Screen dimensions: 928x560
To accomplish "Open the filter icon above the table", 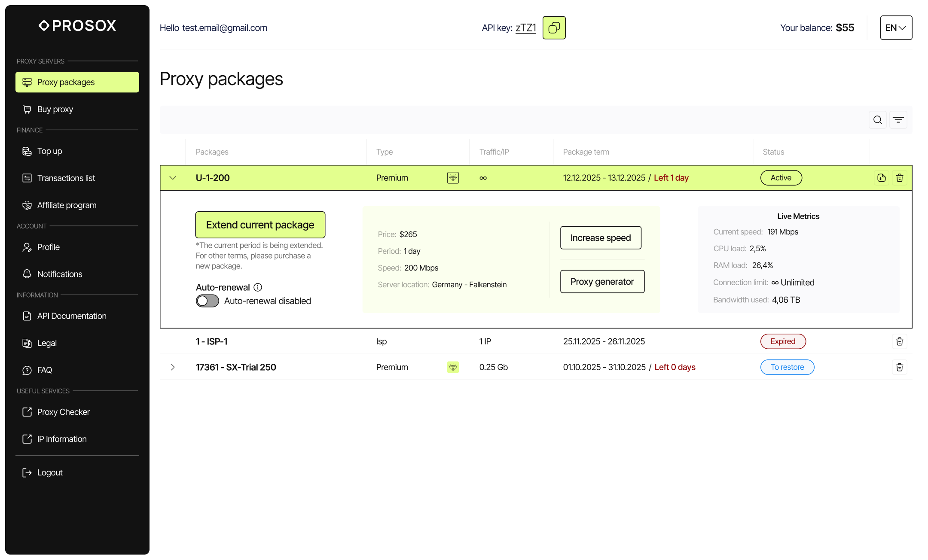I will pyautogui.click(x=898, y=120).
